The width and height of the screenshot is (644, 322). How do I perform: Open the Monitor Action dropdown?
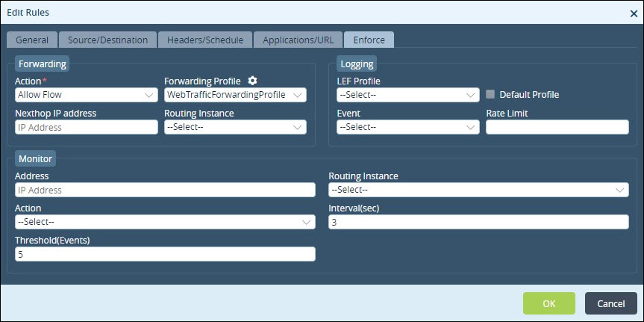click(x=165, y=222)
